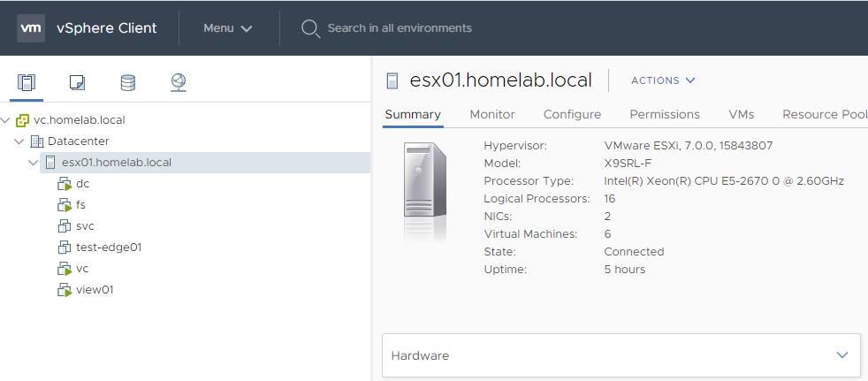Click the Processor Type value Intel Xeon E5-2670
The width and height of the screenshot is (868, 381).
pos(724,181)
